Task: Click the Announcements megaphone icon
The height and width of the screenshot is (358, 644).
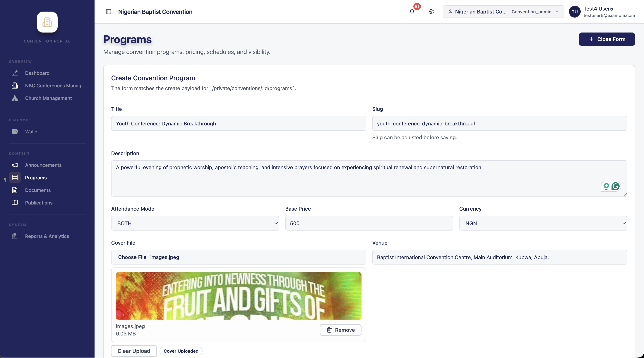Action: tap(15, 165)
